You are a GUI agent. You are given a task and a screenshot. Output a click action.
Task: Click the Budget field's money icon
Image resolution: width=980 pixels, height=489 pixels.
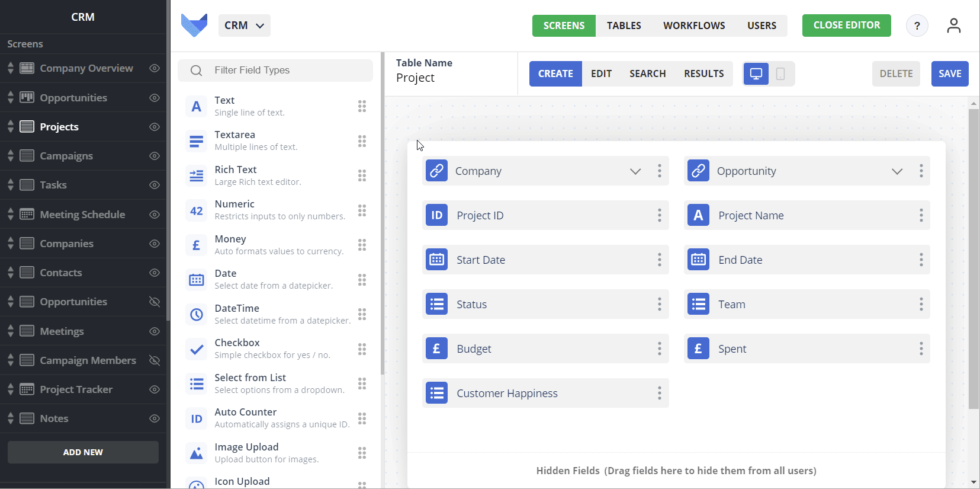pos(437,349)
